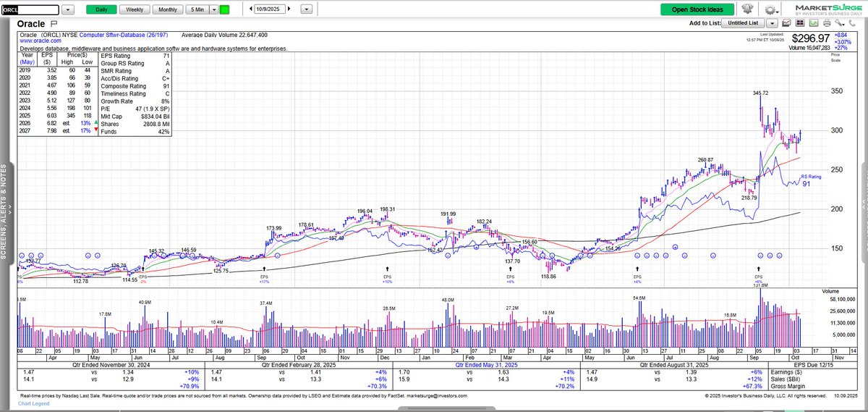Click the 260.87 price label
This screenshot has width=868, height=412.
(705, 160)
